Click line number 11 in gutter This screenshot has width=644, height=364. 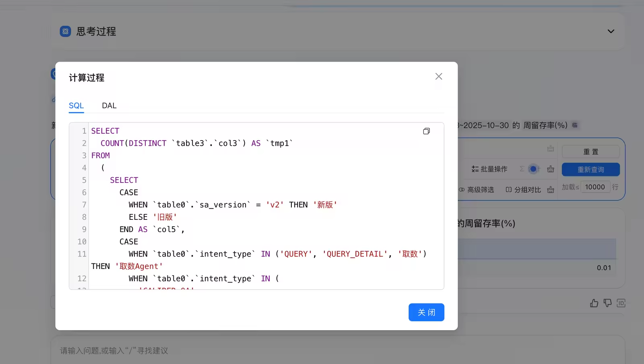click(x=82, y=254)
